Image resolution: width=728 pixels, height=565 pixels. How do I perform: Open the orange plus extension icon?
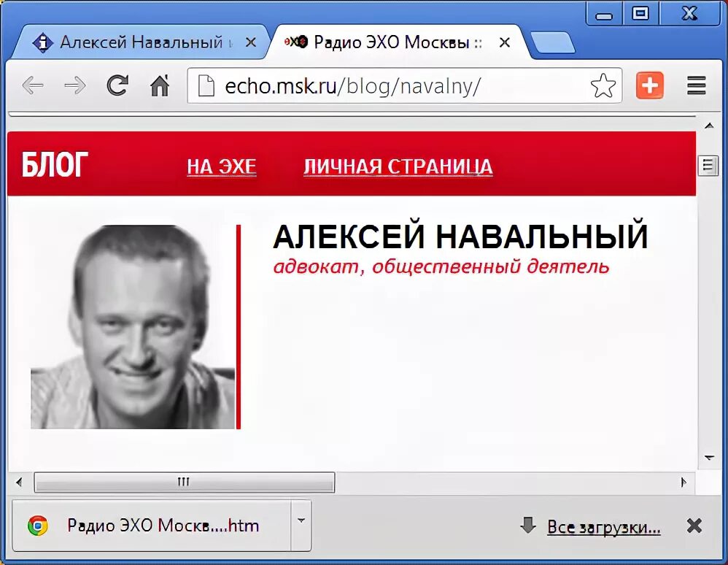[649, 85]
